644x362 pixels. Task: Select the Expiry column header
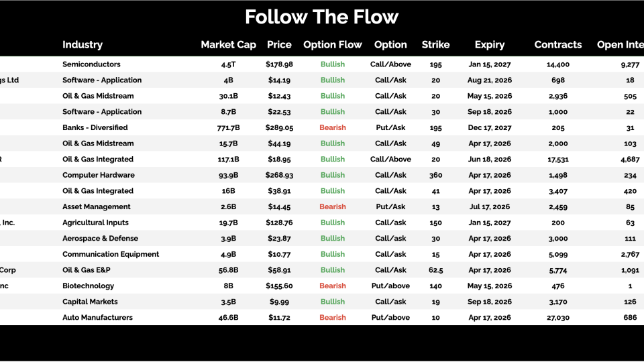click(489, 45)
